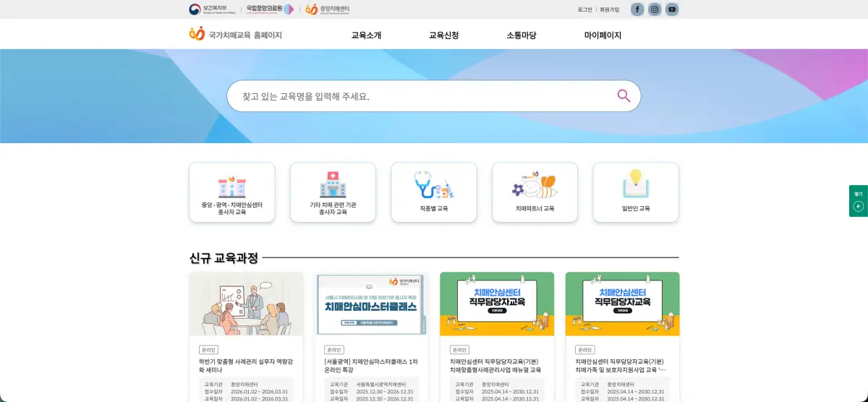Open thumbnail of 치매맞춤형사례관리사업 매뉴얼 교육 card
The width and height of the screenshot is (868, 402).
tap(497, 304)
